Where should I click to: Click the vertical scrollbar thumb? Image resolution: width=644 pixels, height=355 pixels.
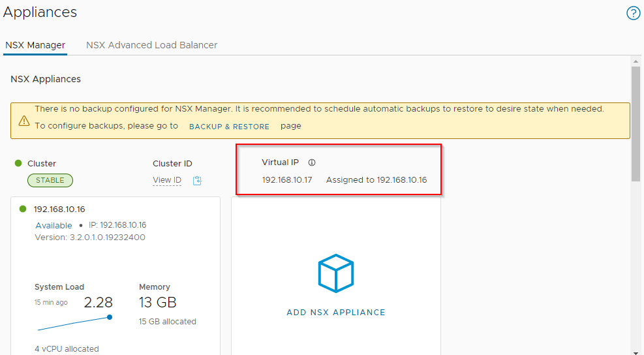pyautogui.click(x=636, y=123)
